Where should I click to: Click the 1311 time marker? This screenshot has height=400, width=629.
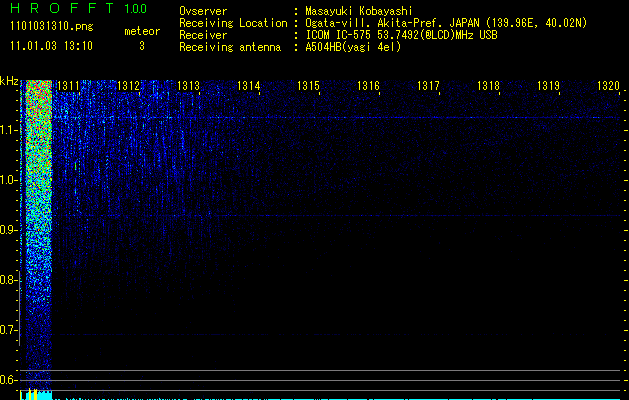point(69,86)
